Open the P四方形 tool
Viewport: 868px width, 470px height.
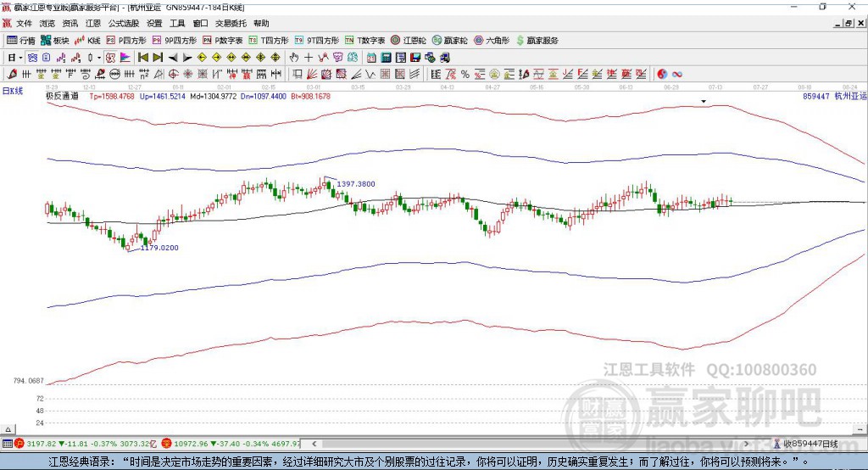click(x=126, y=41)
